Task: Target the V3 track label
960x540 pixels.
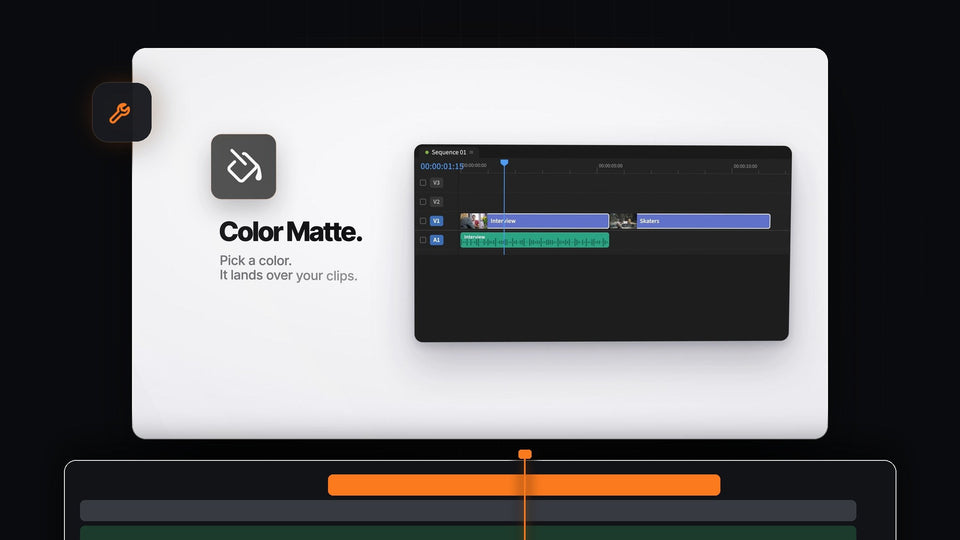Action: [x=437, y=182]
